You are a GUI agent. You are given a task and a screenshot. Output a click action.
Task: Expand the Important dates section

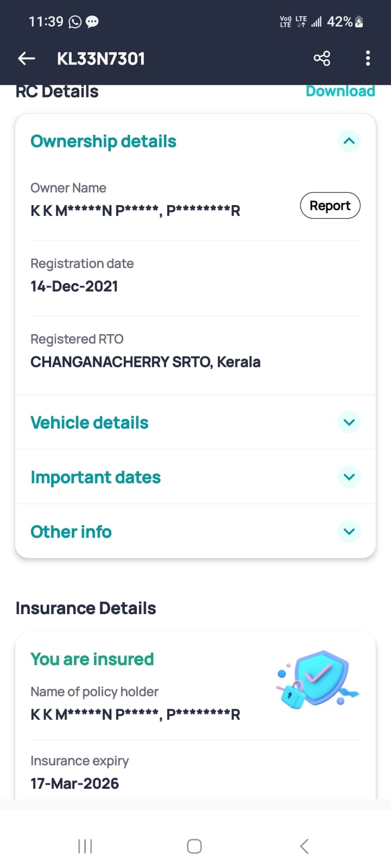[349, 477]
